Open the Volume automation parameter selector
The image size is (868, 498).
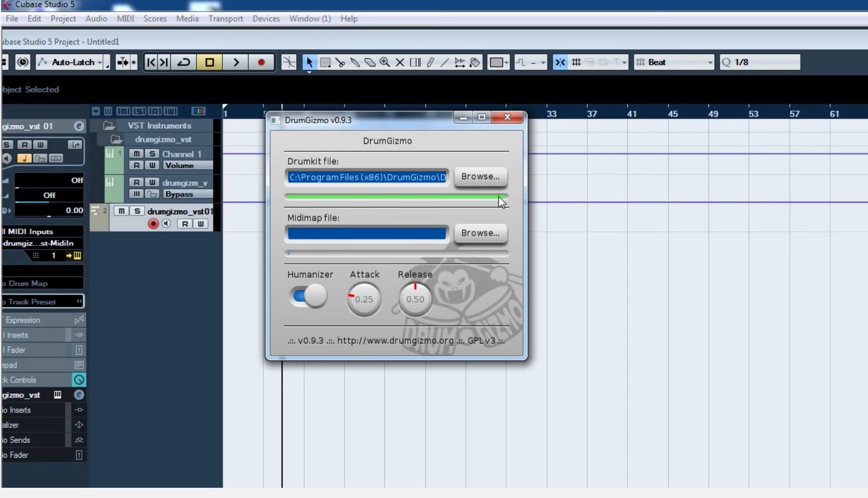188,166
